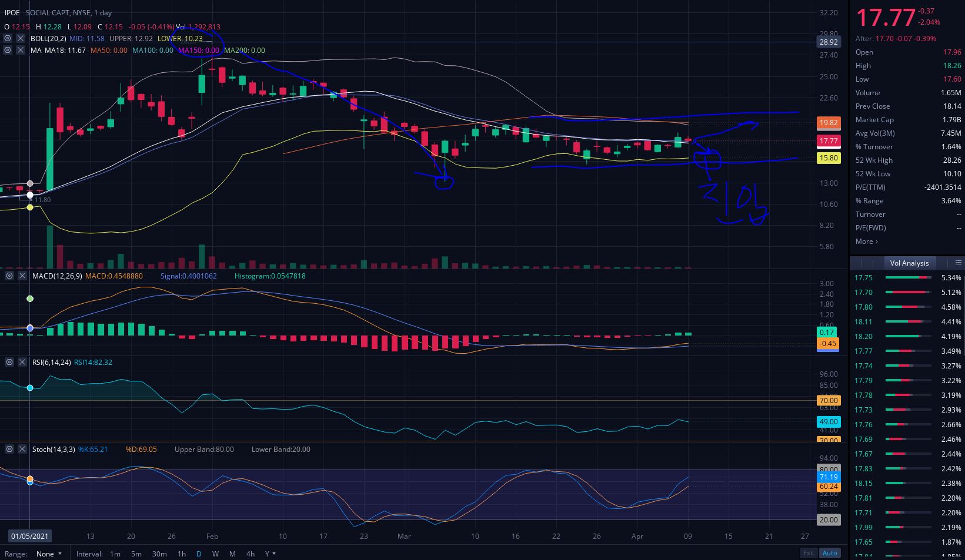Click the Avg Vol(3M) value 7.45M
The image size is (965, 560).
(950, 133)
